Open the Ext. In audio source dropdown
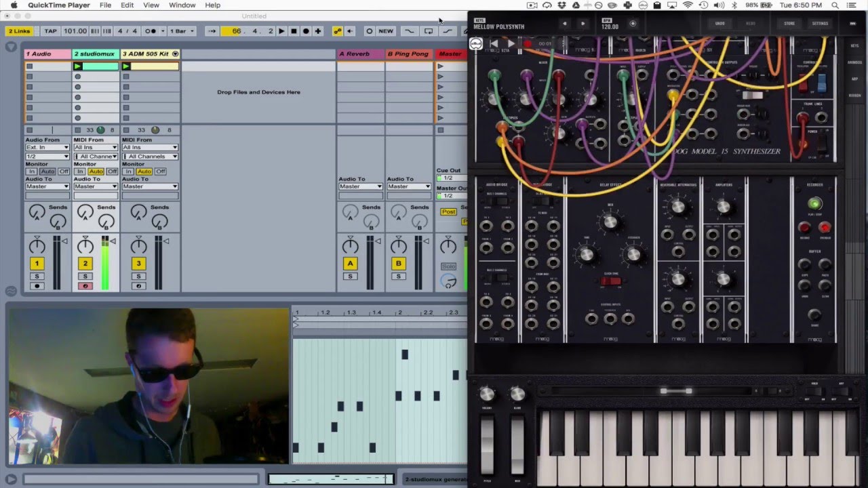868x488 pixels. click(x=47, y=148)
